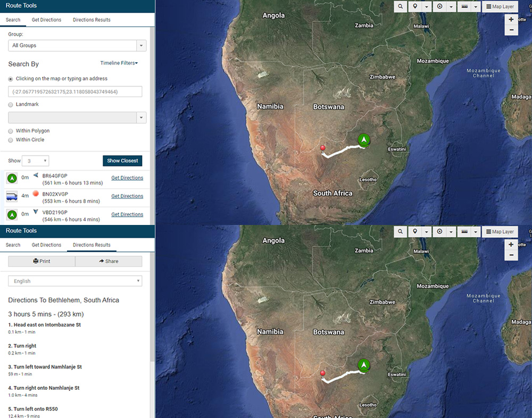Image resolution: width=532 pixels, height=418 pixels.
Task: Select the Within Circle radio option
Action: click(11, 140)
